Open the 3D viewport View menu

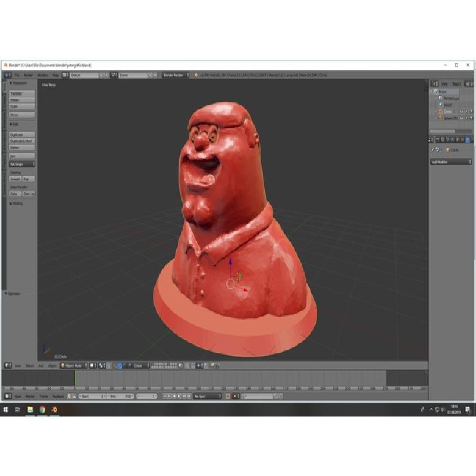18,365
